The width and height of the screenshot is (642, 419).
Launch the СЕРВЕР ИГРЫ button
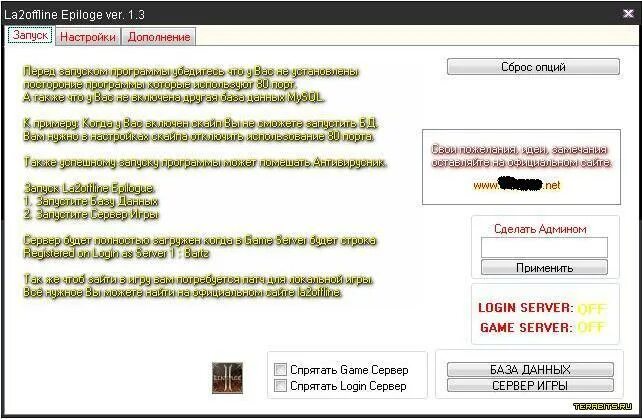(x=530, y=385)
